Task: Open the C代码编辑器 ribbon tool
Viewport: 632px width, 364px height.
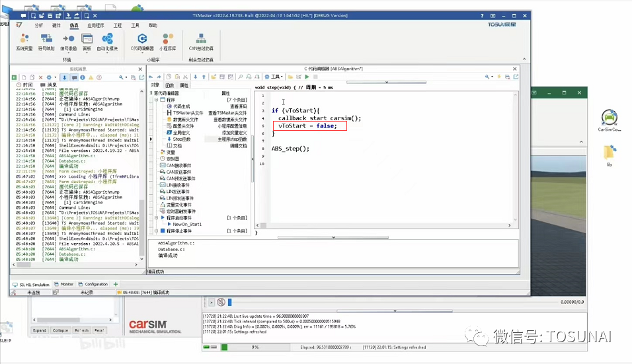Action: point(142,42)
